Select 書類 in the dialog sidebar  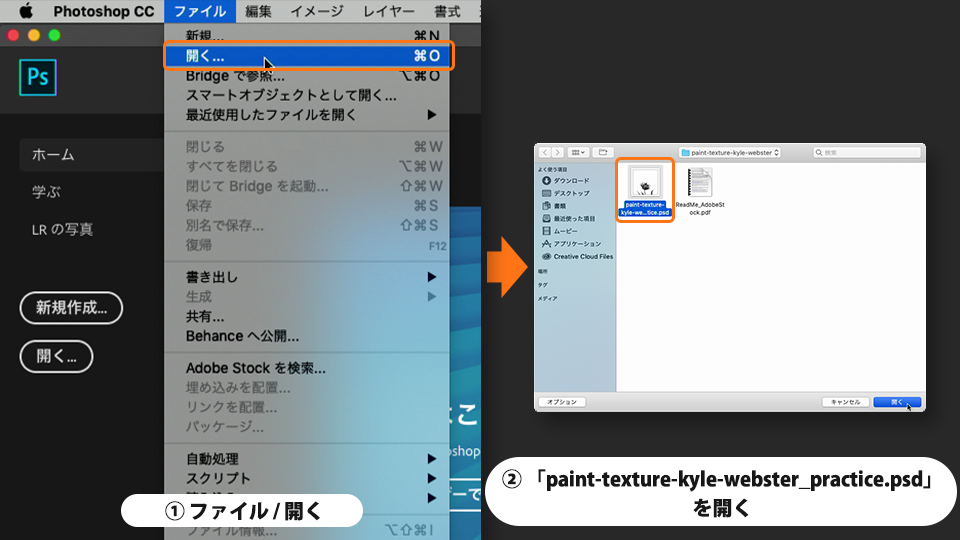pos(554,206)
